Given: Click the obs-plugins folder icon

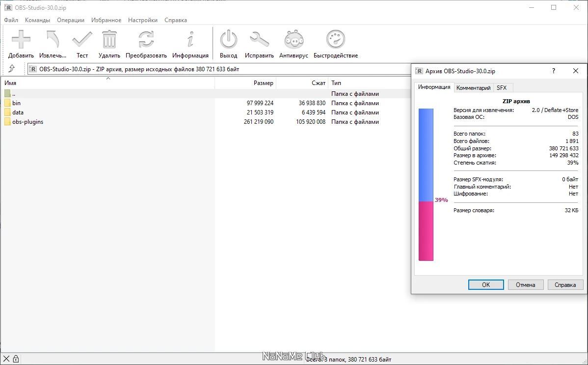Looking at the screenshot, I should coord(7,122).
